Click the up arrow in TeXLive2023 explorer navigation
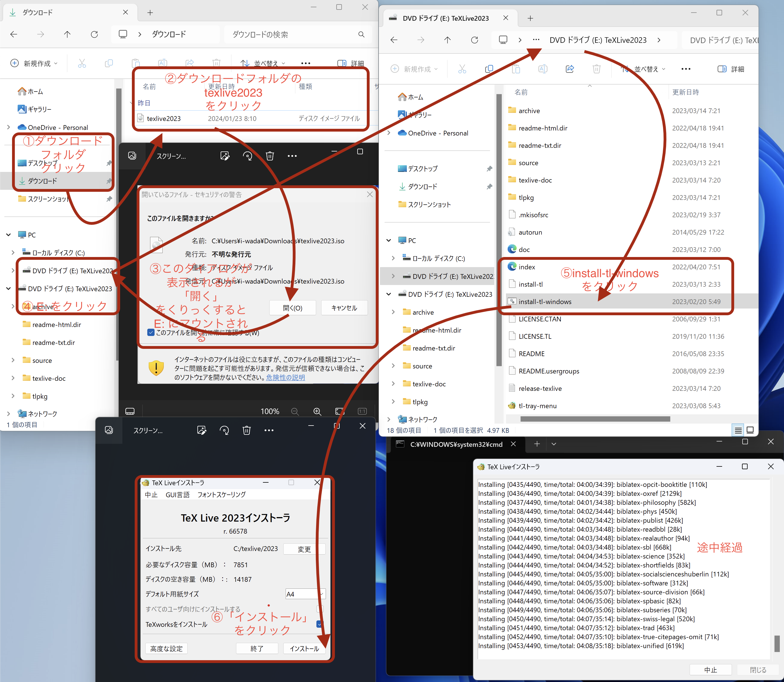This screenshot has width=784, height=682. pos(447,40)
